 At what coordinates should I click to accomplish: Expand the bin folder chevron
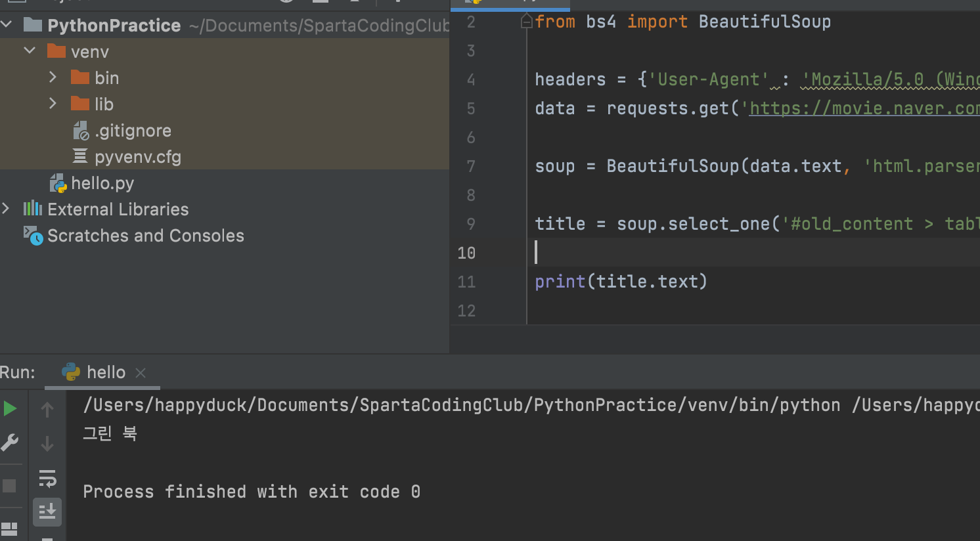[53, 77]
